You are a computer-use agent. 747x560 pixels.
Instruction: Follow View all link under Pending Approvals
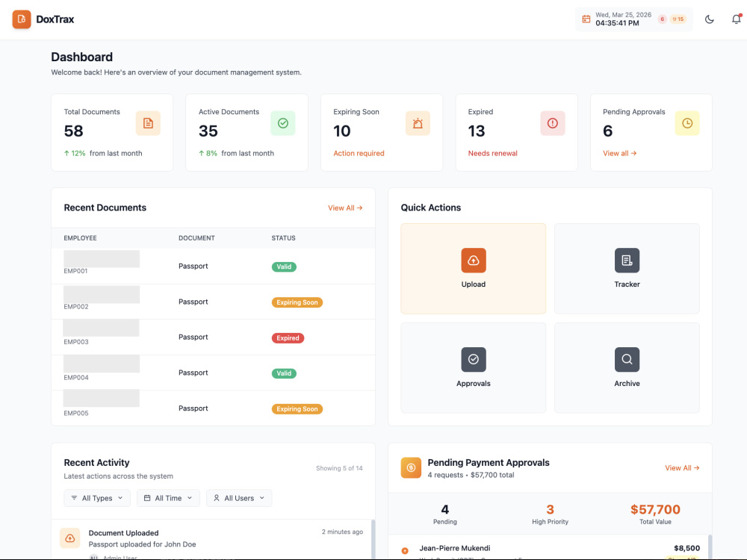pos(619,153)
